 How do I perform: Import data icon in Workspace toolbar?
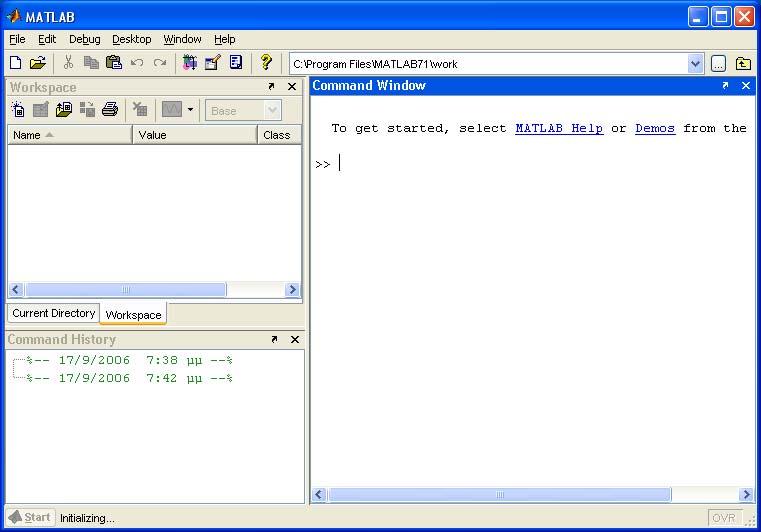pyautogui.click(x=64, y=109)
